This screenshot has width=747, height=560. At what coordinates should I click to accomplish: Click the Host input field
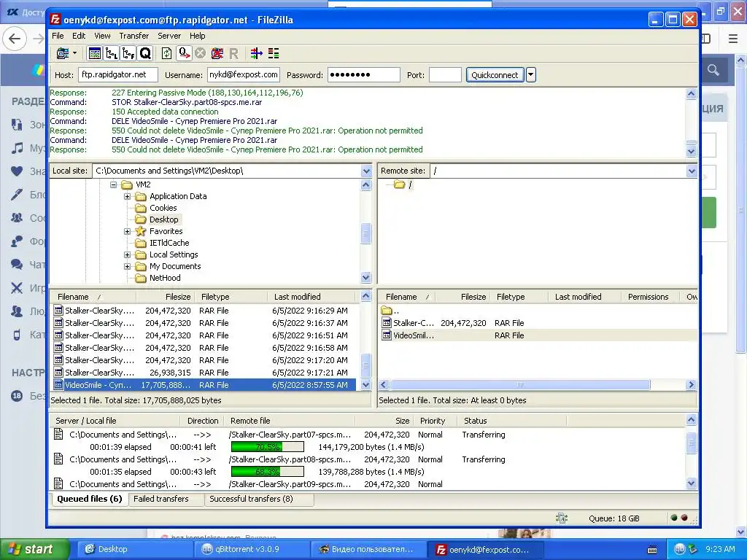[117, 75]
